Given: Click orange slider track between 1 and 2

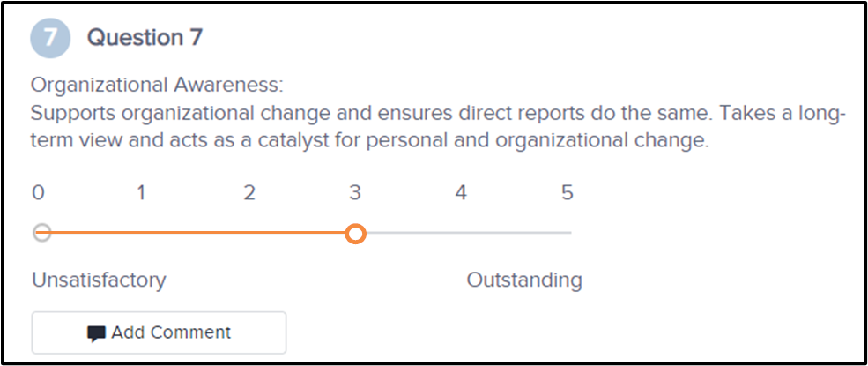Looking at the screenshot, I should 196,233.
